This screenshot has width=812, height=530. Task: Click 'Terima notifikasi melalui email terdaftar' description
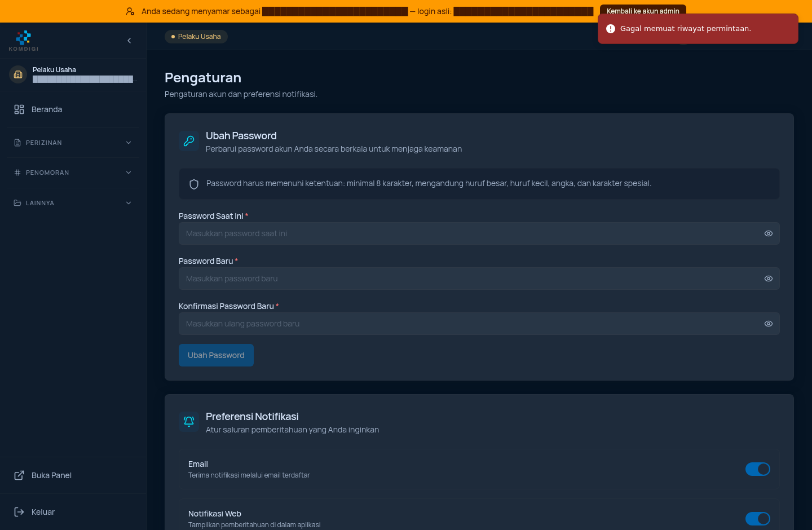click(249, 475)
